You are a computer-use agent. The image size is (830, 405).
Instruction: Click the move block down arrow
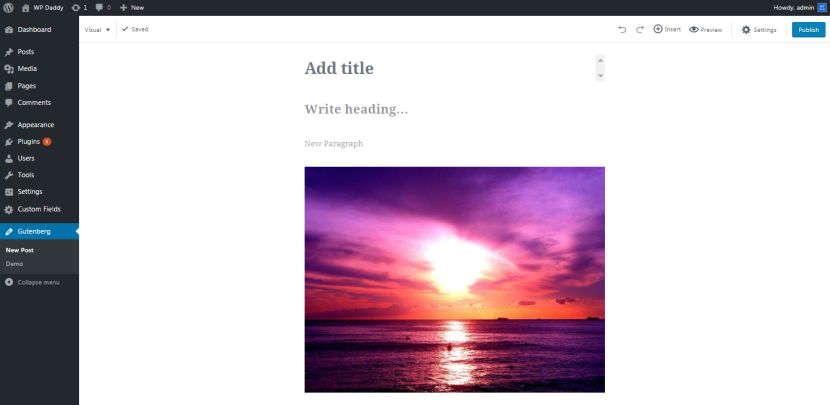pyautogui.click(x=600, y=76)
